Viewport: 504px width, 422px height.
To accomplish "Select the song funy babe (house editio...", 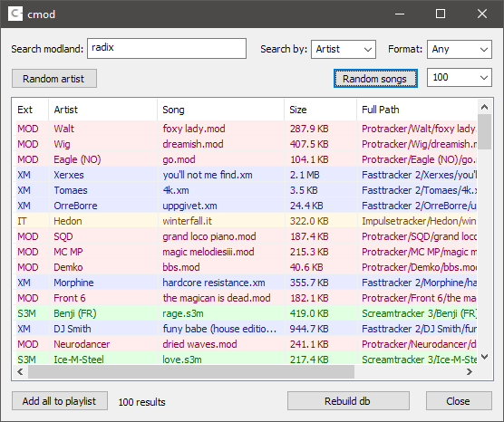I will tap(219, 330).
